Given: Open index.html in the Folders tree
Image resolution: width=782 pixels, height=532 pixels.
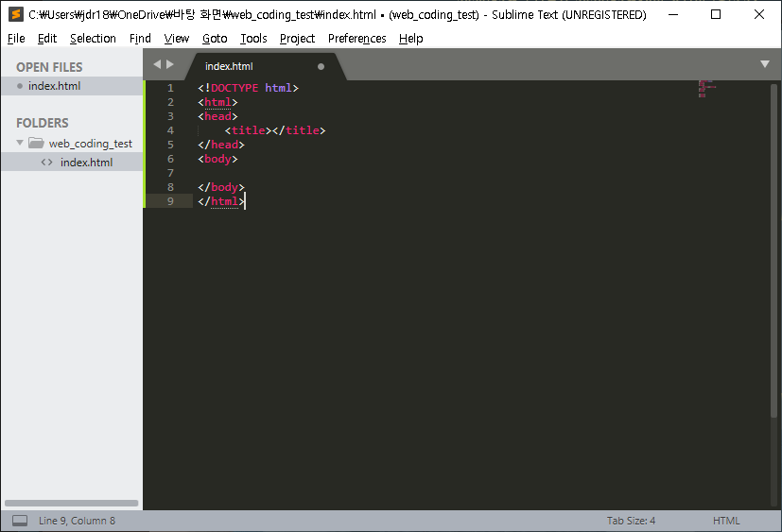Looking at the screenshot, I should [72, 162].
